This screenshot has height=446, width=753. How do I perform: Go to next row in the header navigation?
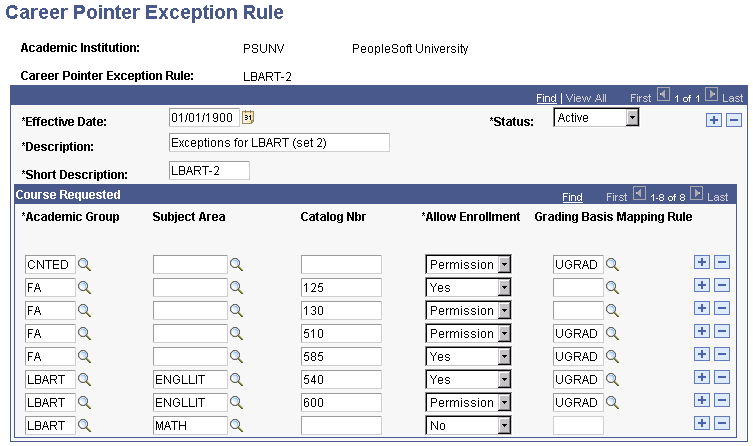711,96
